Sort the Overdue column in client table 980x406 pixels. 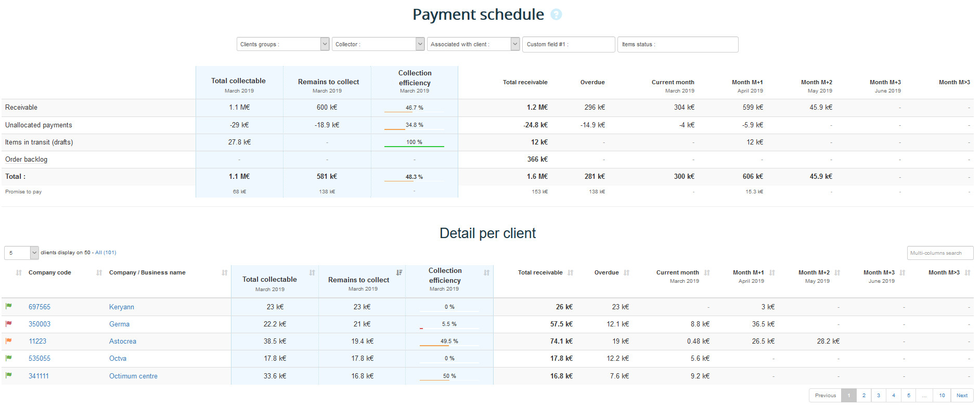pos(626,273)
